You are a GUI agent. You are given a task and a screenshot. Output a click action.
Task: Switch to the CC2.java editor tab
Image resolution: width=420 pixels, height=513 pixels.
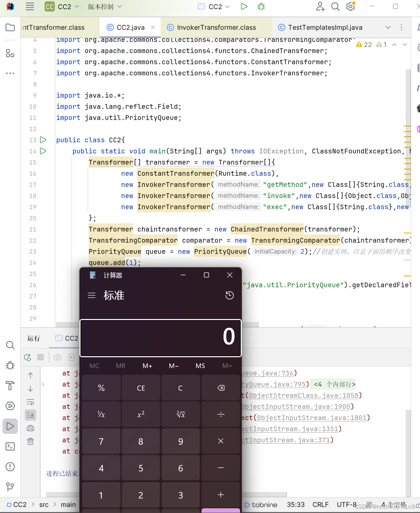(130, 27)
